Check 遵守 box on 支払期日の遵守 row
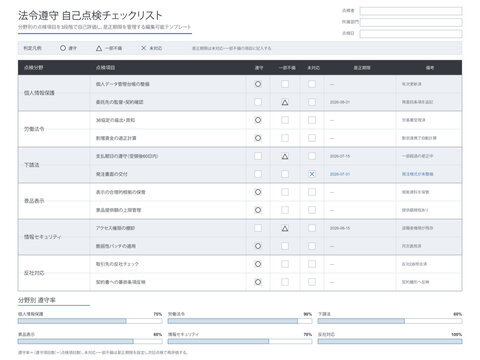This screenshot has width=480, height=360. pos(258,156)
